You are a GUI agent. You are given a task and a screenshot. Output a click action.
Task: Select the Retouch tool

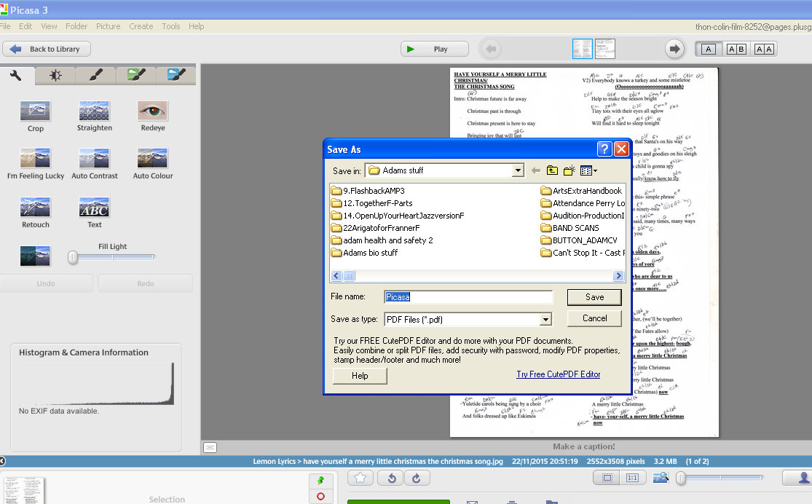pos(35,209)
